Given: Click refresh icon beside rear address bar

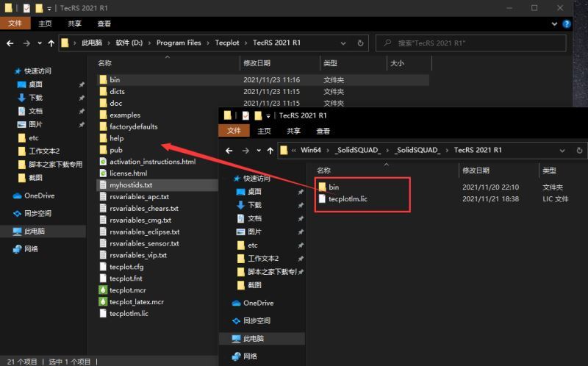Looking at the screenshot, I should pos(360,43).
